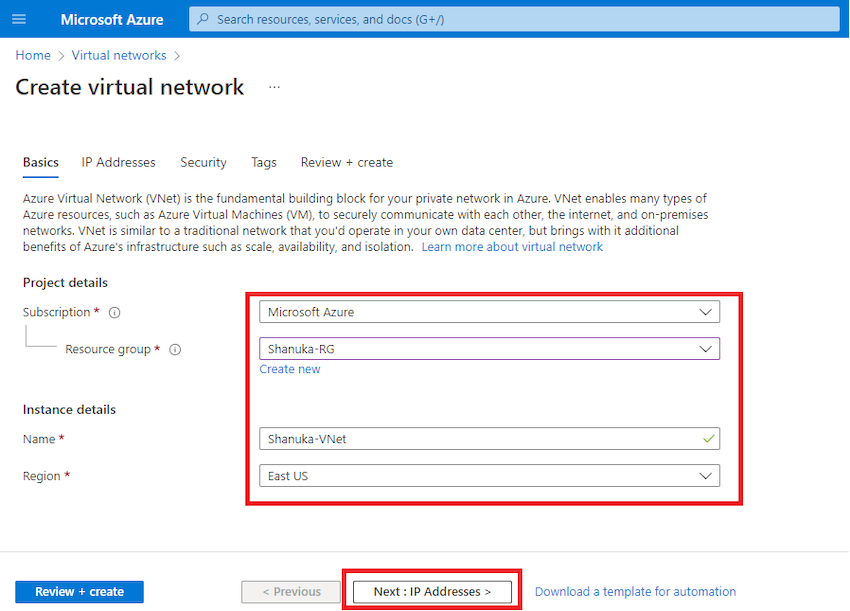The image size is (850, 611).
Task: Click the Create new resource group link
Action: (x=290, y=369)
